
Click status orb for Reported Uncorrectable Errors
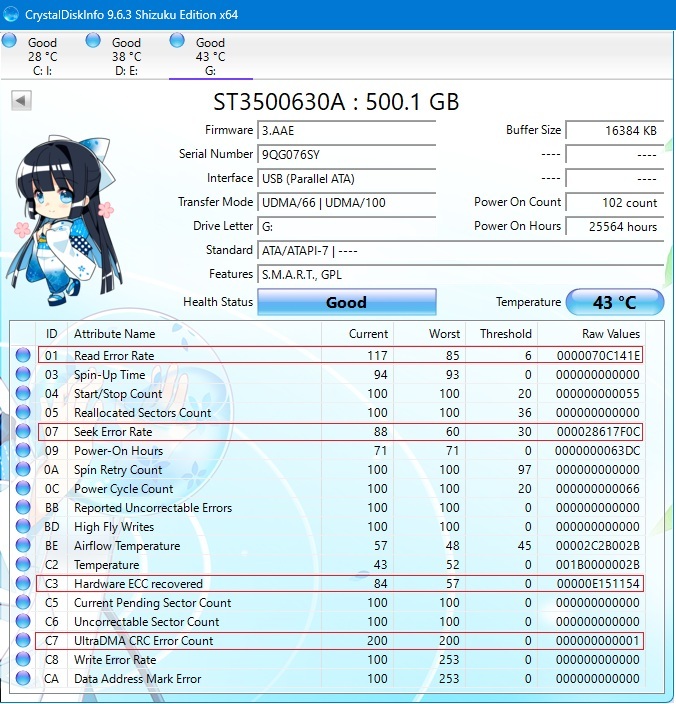tap(23, 507)
